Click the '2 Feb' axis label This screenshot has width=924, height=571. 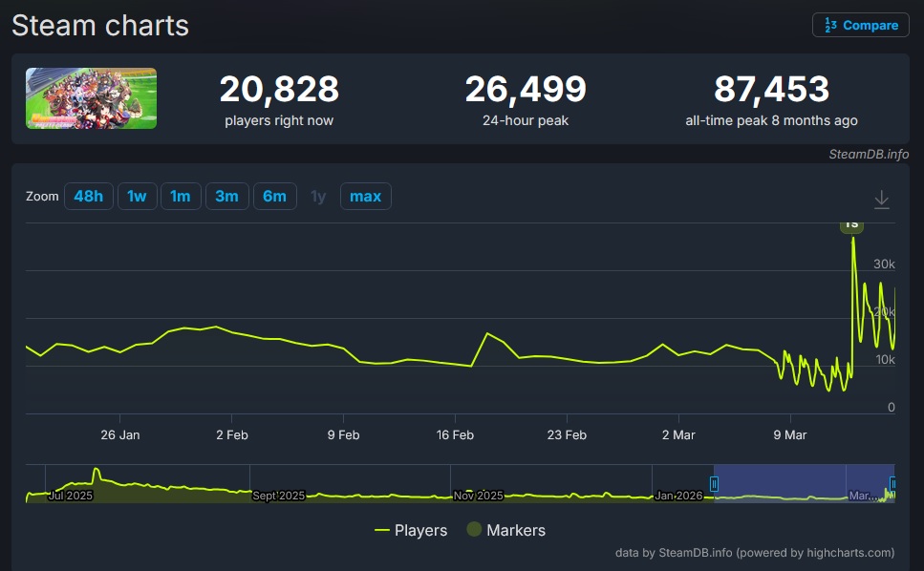232,435
